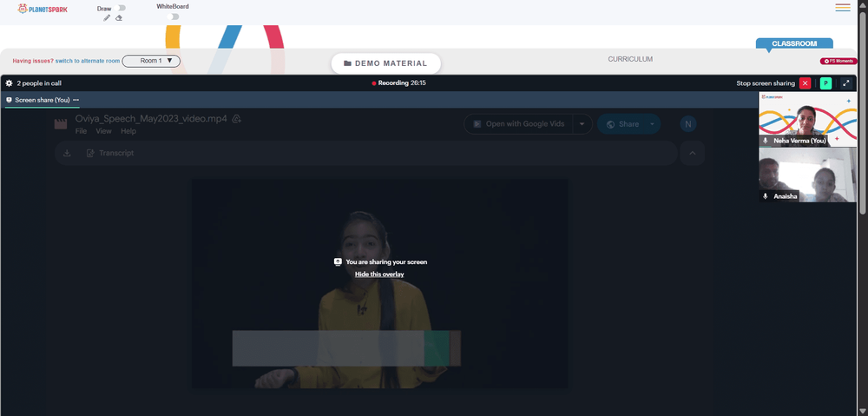868x416 pixels.
Task: Click the Recording 26:15 indicator
Action: click(x=398, y=83)
